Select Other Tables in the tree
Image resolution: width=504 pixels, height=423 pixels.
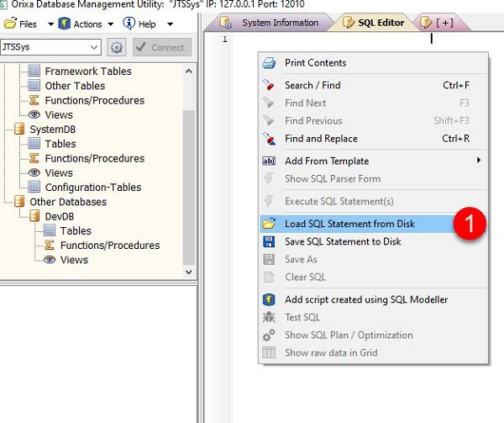pyautogui.click(x=76, y=86)
